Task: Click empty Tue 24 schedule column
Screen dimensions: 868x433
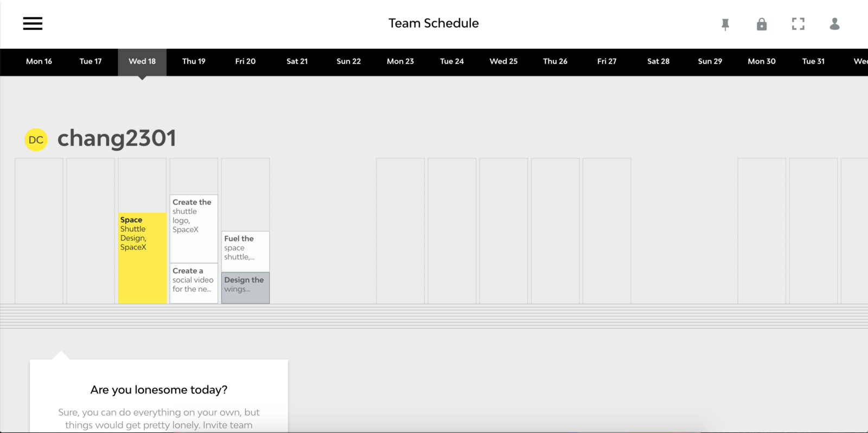Action: (x=452, y=231)
